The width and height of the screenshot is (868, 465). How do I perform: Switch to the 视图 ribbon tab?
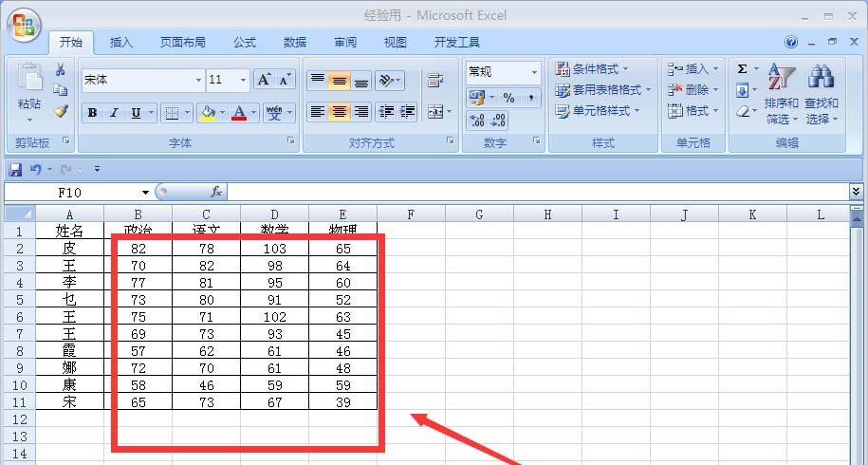(x=396, y=43)
